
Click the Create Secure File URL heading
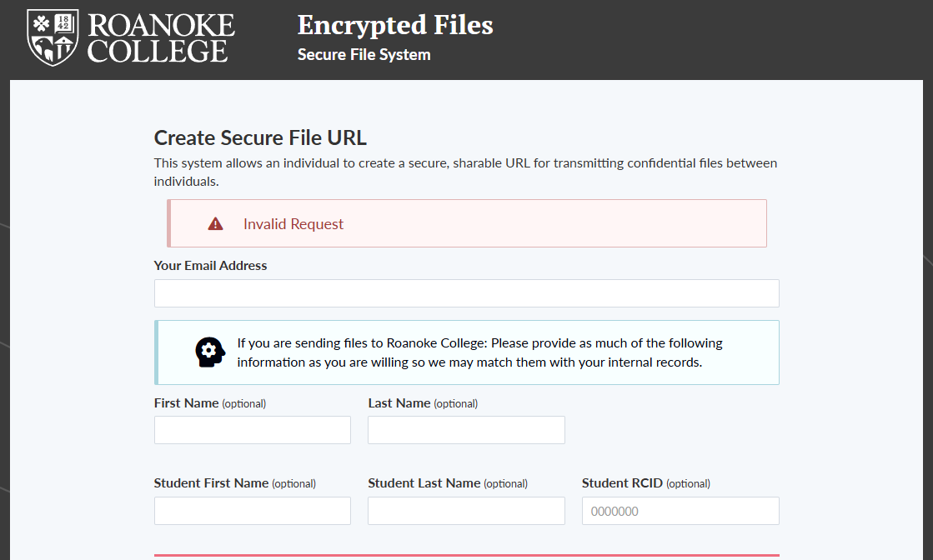[x=260, y=138]
